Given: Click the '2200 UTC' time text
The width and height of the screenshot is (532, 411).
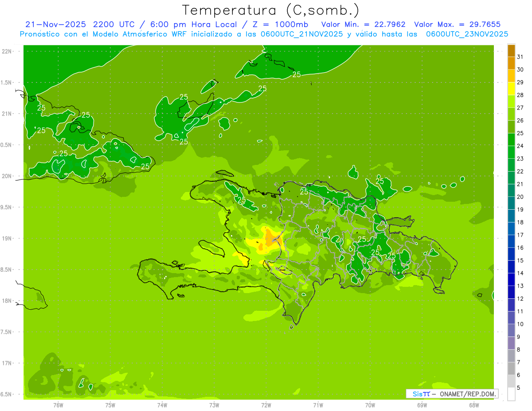Looking at the screenshot, I should click(x=114, y=24).
